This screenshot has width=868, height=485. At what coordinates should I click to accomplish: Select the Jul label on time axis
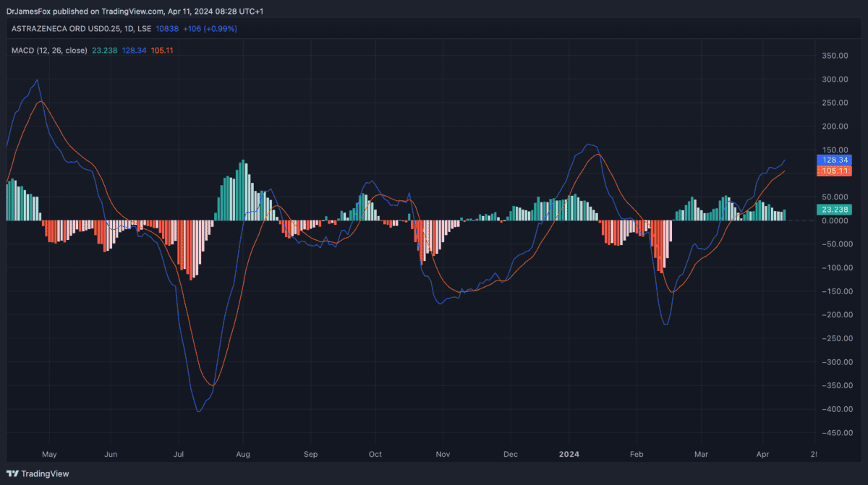(x=177, y=455)
